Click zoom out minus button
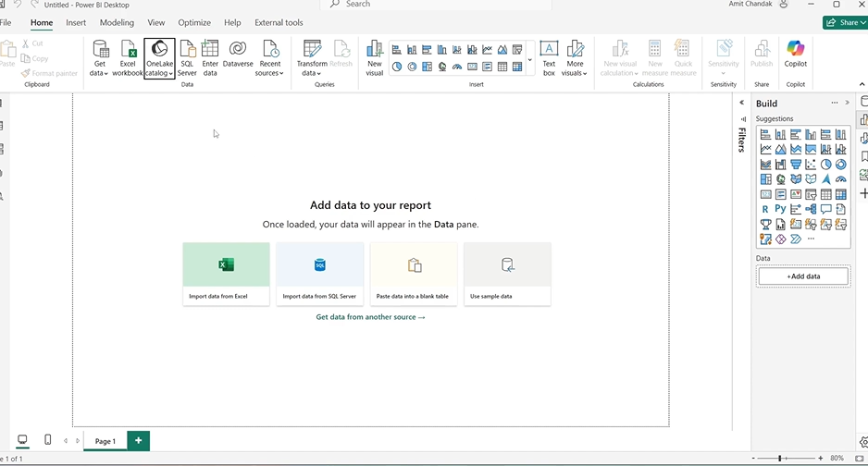The height and width of the screenshot is (466, 868). click(753, 459)
